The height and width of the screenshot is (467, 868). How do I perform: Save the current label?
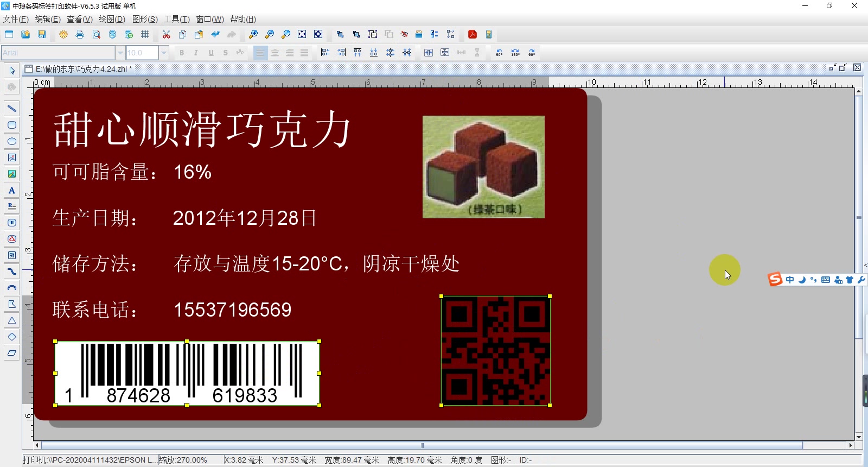tap(41, 34)
